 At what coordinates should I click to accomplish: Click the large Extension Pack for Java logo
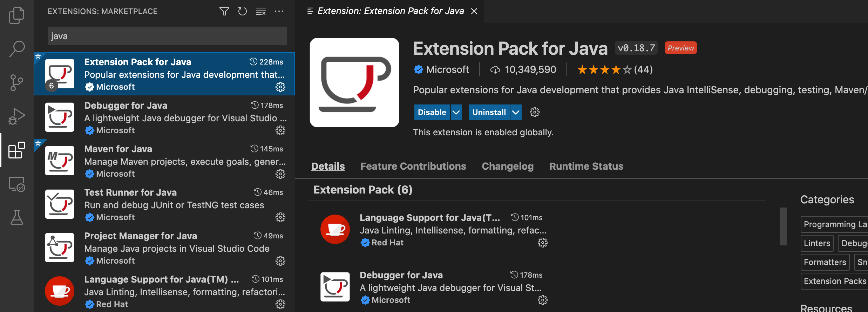(x=354, y=82)
